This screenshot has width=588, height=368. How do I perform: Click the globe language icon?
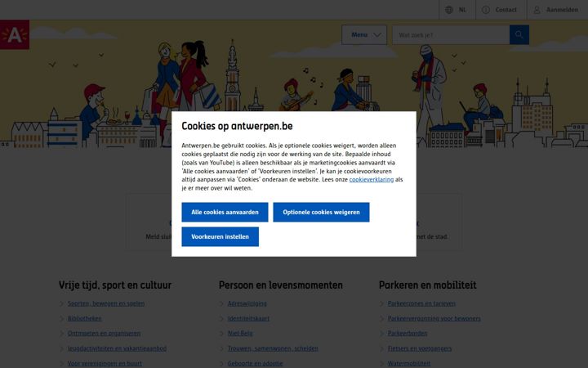[x=449, y=10]
